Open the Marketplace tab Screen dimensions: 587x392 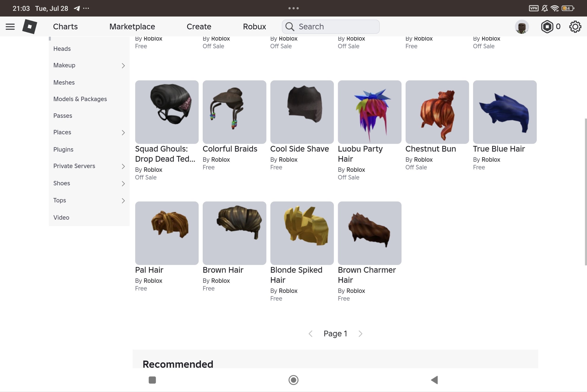tap(132, 27)
